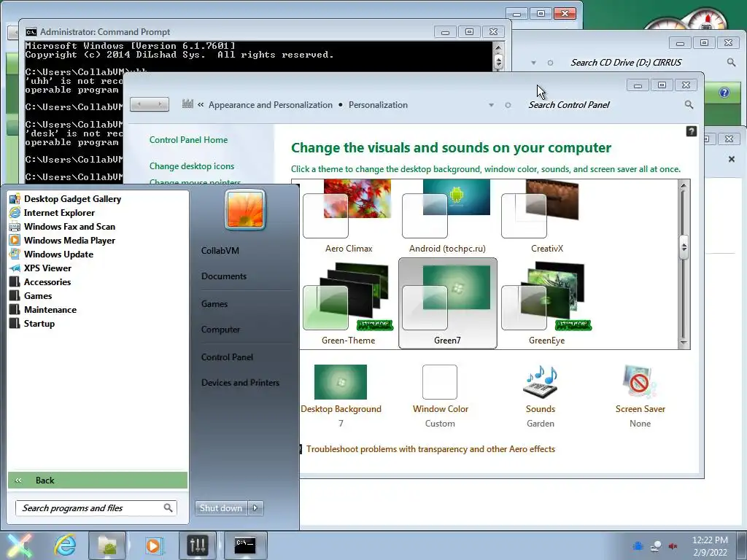Select the Aero Climax theme
This screenshot has height=560, width=747.
tap(349, 217)
